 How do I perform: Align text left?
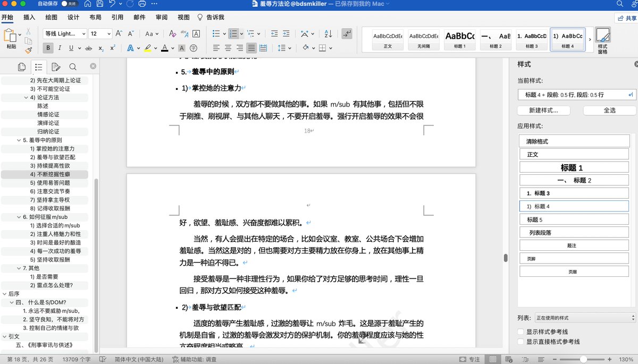pos(216,48)
